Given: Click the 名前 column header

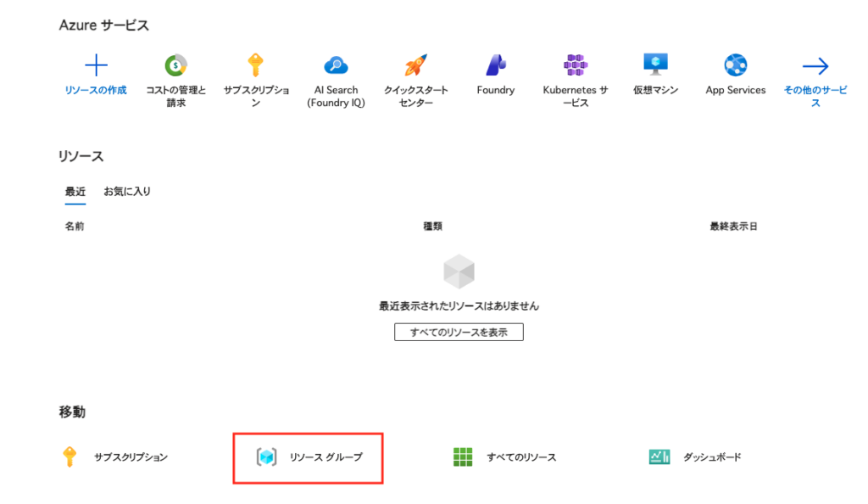Looking at the screenshot, I should [x=75, y=226].
